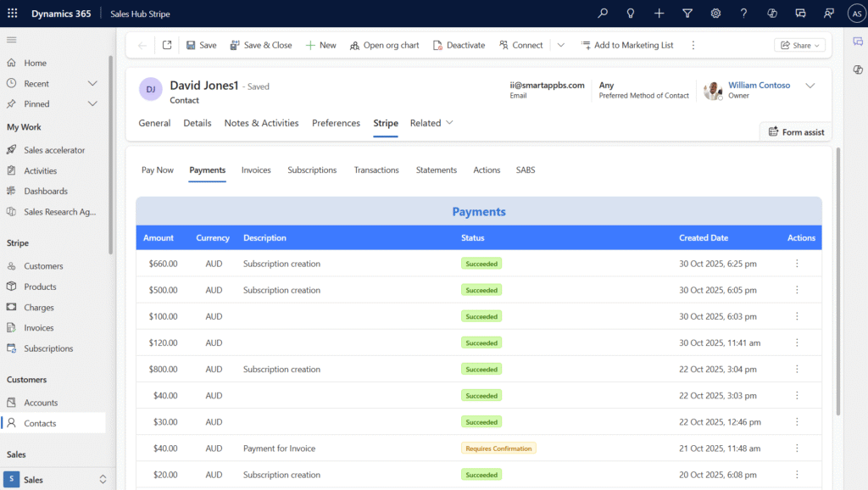The width and height of the screenshot is (868, 490).
Task: Open William Contoso owner link
Action: [759, 85]
